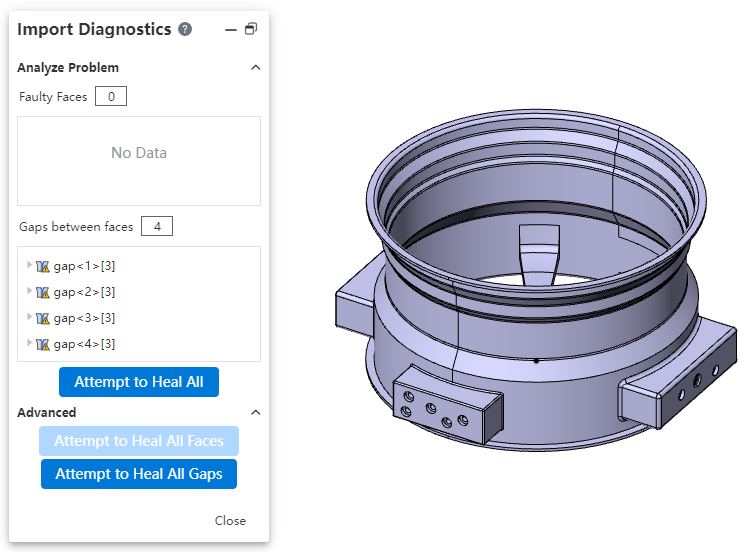Viewport: 749px width, 552px height.
Task: Click the restore window icon in panel header
Action: pyautogui.click(x=251, y=30)
